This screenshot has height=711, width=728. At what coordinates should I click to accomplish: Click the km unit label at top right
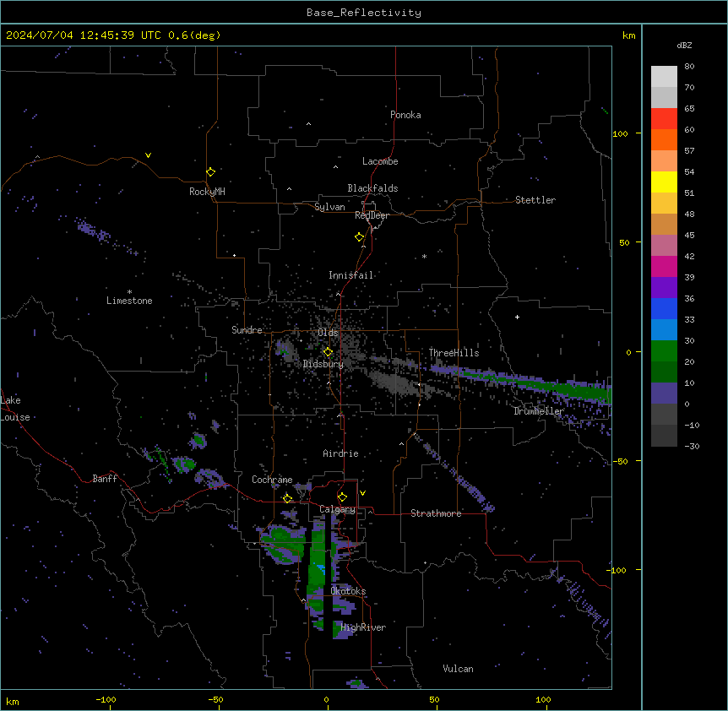click(629, 35)
